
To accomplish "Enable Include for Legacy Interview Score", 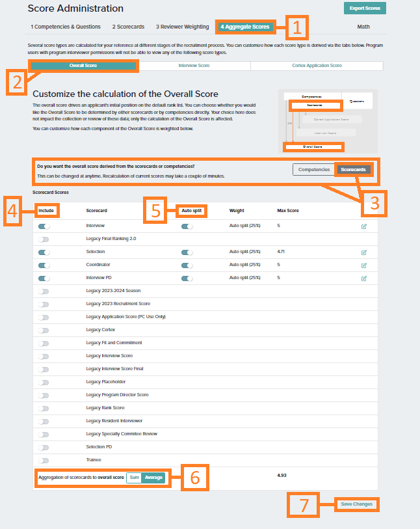I will pos(44,357).
